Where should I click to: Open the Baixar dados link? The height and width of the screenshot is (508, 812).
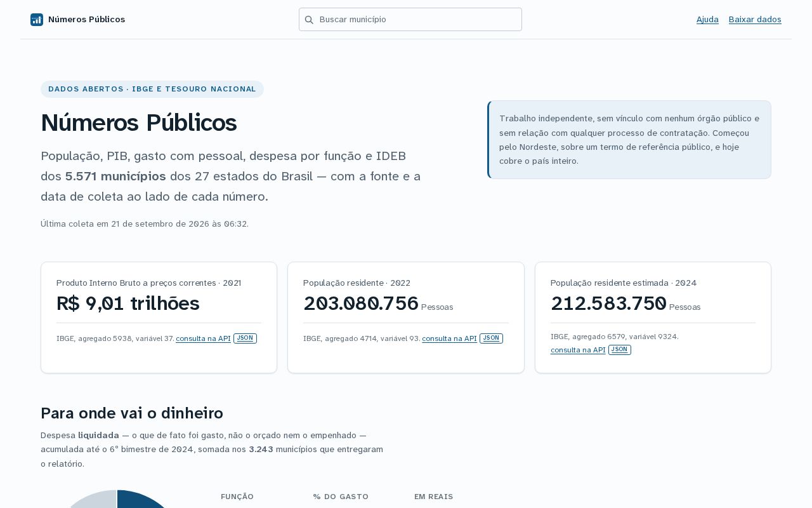pyautogui.click(x=755, y=20)
